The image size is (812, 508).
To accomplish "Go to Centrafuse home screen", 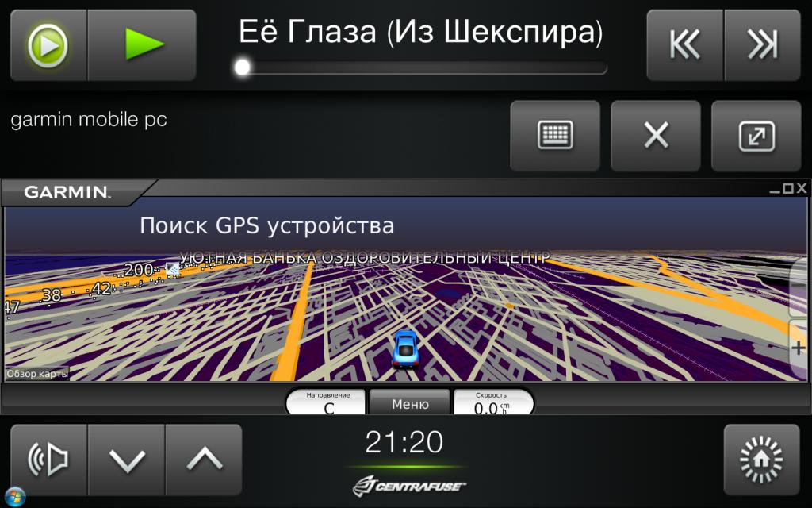I will 762,460.
